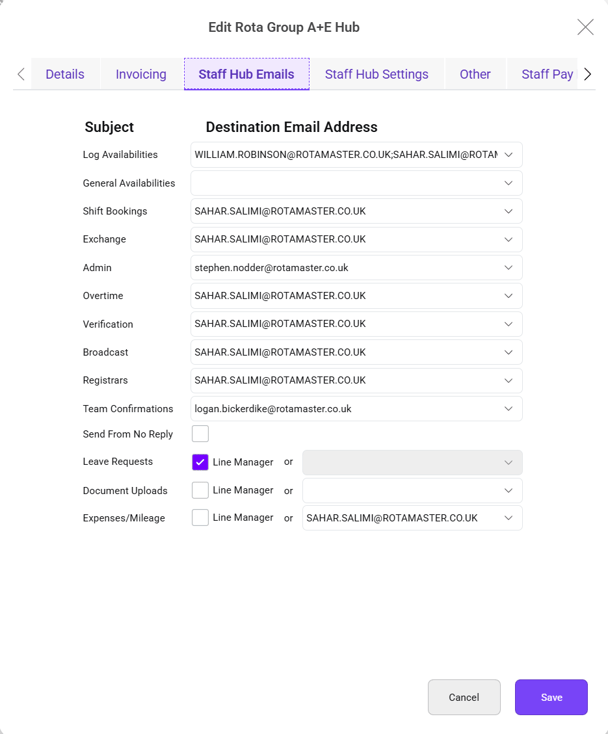Click the Overtime email address field
Image resolution: width=608 pixels, height=734 pixels.
click(356, 296)
